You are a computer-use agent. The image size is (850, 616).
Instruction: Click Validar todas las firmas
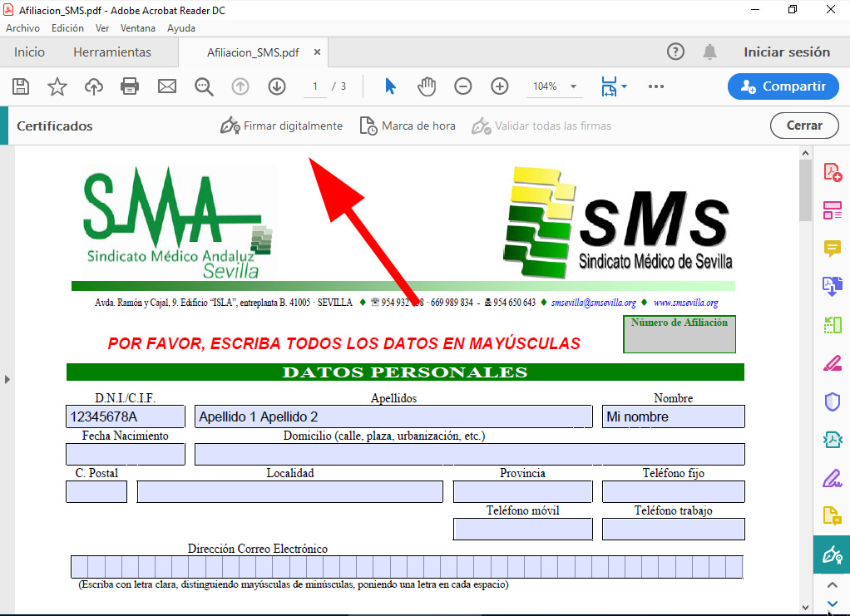tap(541, 126)
